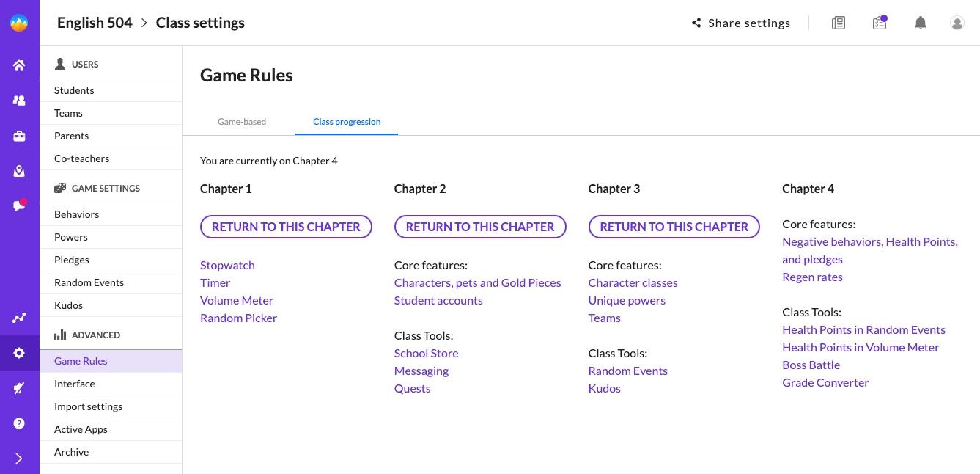Go to English 504 breadcrumb
The height and width of the screenshot is (474, 980).
point(95,23)
